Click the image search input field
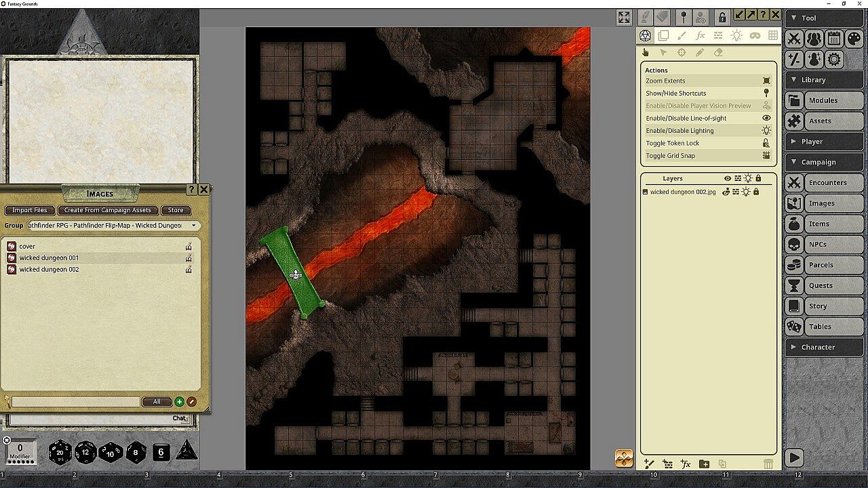868x488 pixels. (x=75, y=402)
